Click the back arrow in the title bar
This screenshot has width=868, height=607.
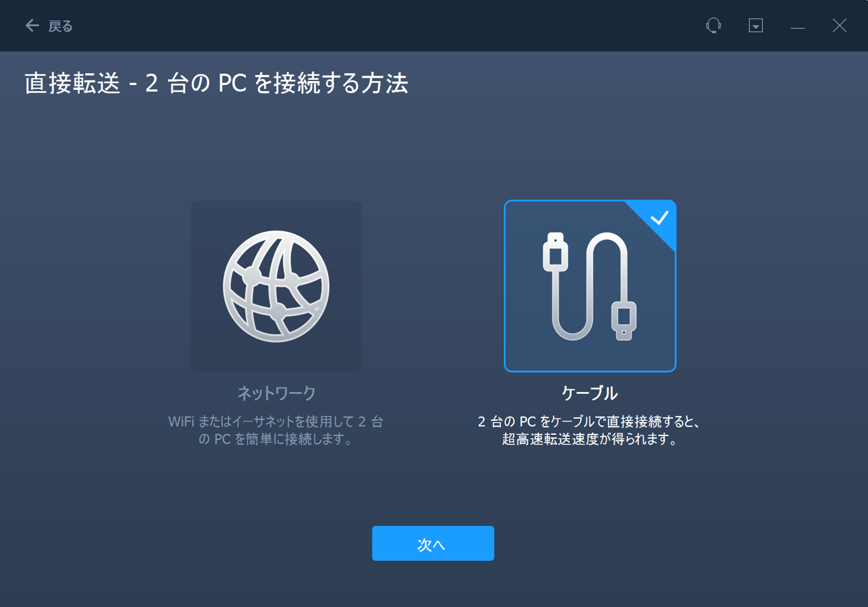click(x=31, y=25)
